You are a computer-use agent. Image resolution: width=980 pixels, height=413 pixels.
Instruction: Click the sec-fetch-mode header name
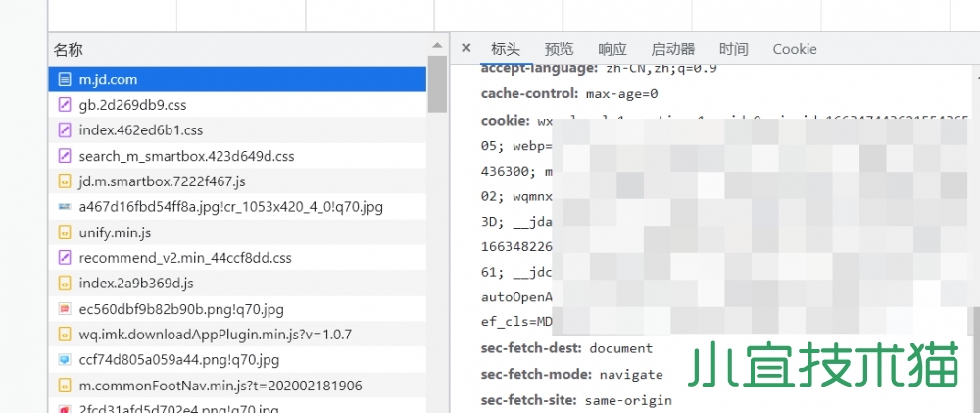(536, 374)
